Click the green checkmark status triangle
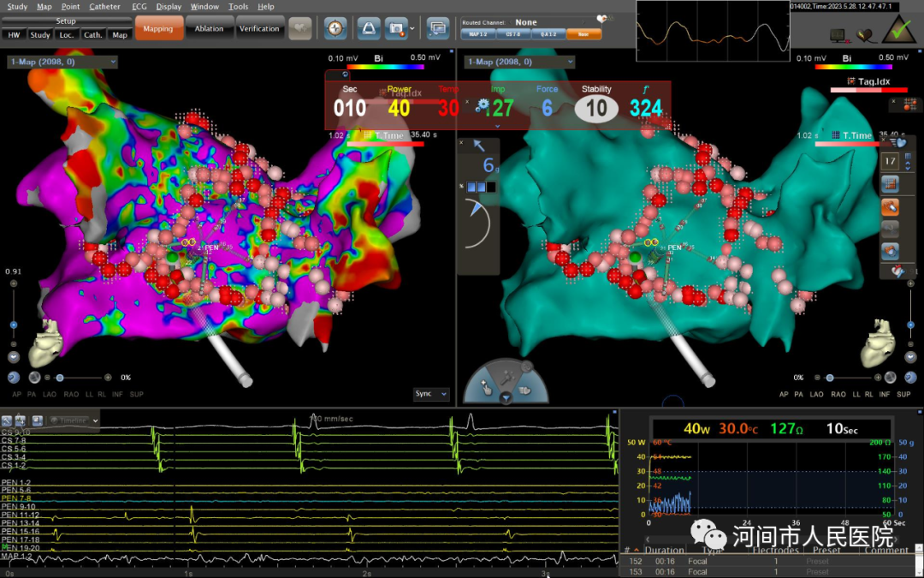Screen dimensions: 924x578 (x=897, y=31)
